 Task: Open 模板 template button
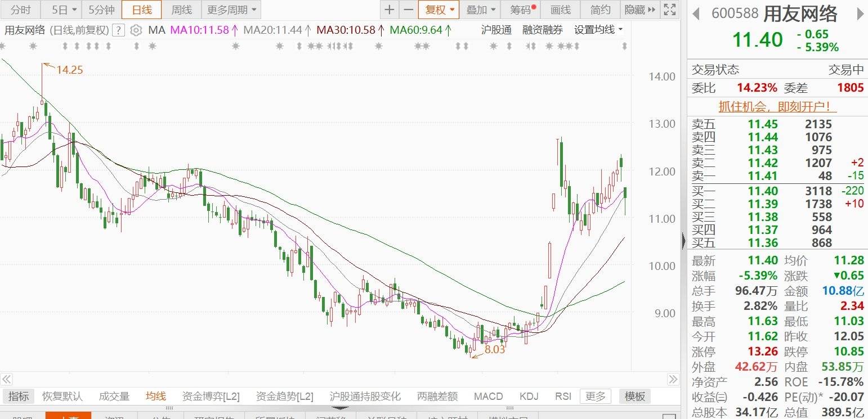(x=635, y=397)
